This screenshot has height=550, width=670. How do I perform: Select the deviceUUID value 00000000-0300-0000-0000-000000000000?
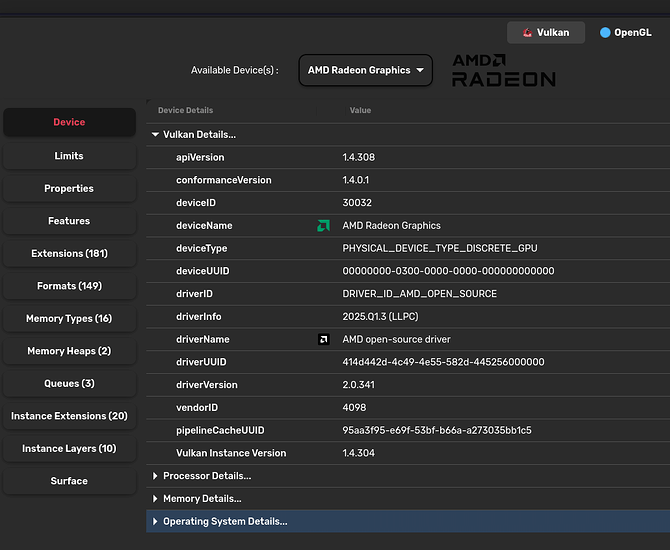(448, 271)
